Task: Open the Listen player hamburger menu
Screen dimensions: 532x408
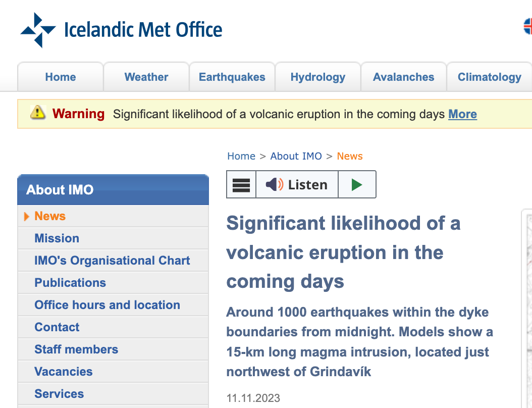Action: (x=241, y=185)
